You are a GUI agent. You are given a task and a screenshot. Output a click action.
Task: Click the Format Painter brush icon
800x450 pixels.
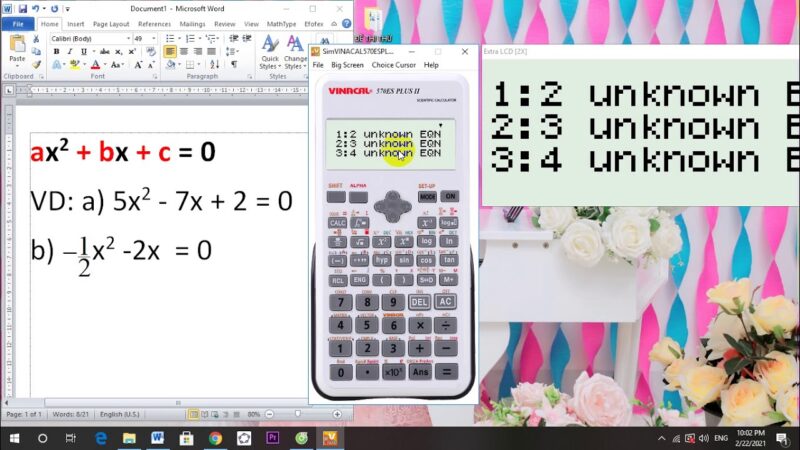tap(37, 64)
